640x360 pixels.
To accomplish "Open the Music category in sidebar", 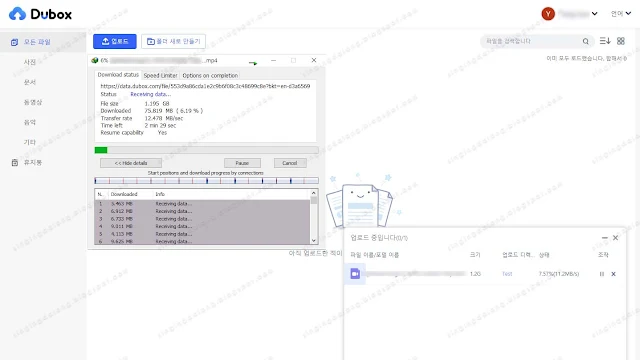I will [x=30, y=122].
